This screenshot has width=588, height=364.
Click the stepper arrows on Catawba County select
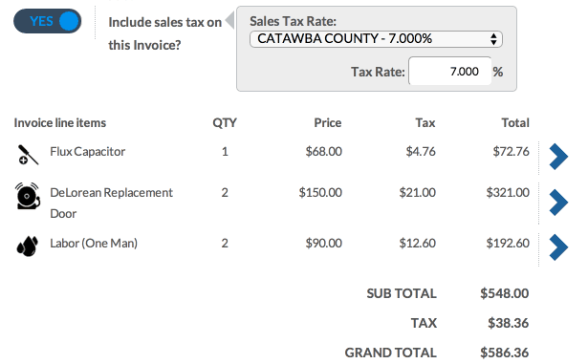coord(493,39)
